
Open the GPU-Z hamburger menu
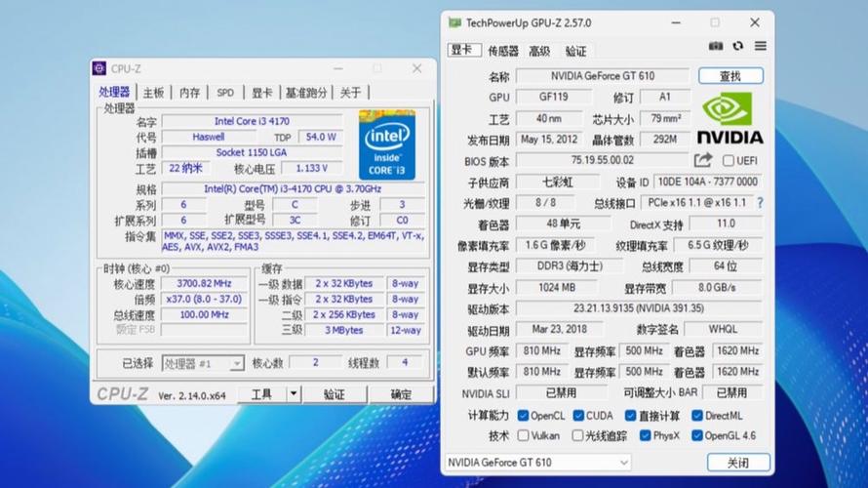click(761, 46)
